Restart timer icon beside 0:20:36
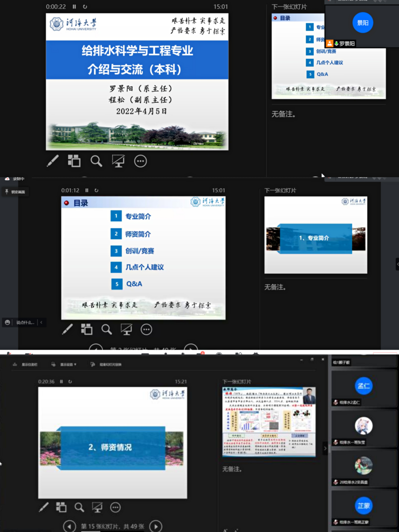The width and height of the screenshot is (399, 532). pos(70,381)
